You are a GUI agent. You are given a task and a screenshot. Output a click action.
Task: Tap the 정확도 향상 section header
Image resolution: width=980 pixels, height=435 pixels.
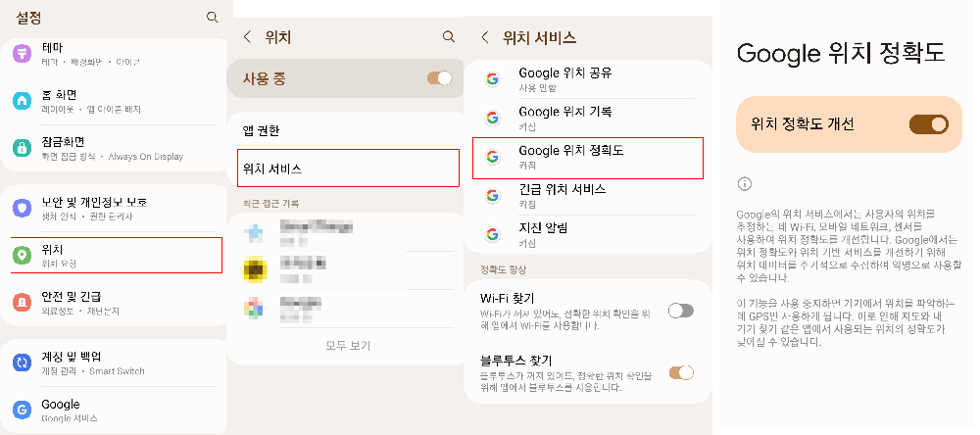503,269
